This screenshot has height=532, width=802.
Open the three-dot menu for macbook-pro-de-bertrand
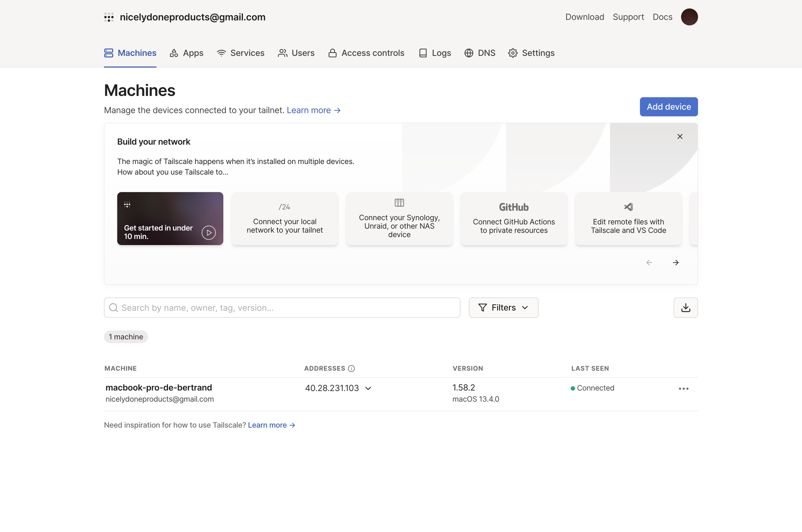[x=683, y=388]
